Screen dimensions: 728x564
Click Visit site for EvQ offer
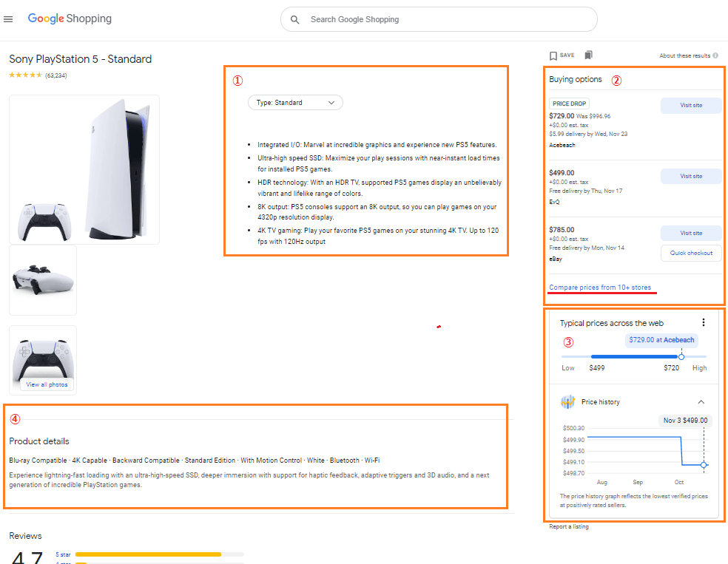pyautogui.click(x=691, y=176)
